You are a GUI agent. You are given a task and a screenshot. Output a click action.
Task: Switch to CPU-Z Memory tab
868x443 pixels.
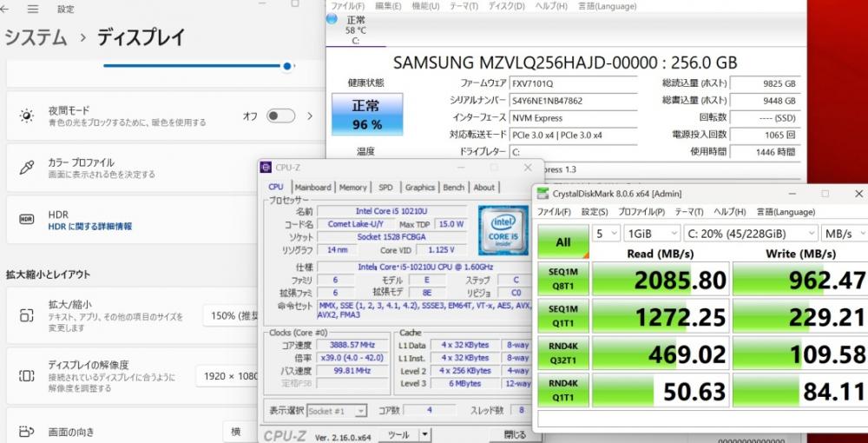352,187
